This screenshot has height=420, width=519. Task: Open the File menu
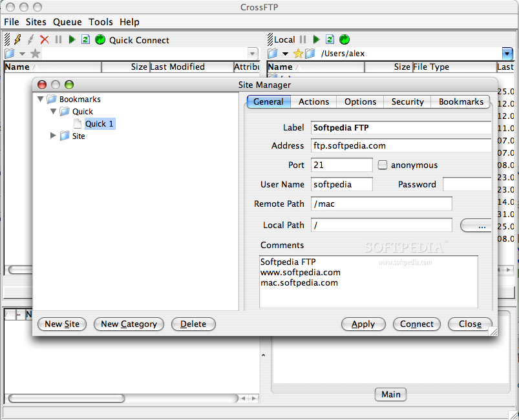pos(12,22)
